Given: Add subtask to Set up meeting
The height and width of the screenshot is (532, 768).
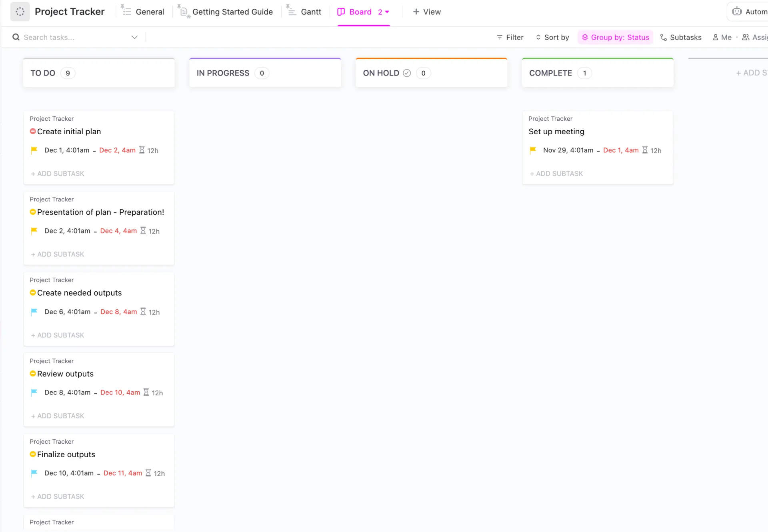Looking at the screenshot, I should coord(556,173).
